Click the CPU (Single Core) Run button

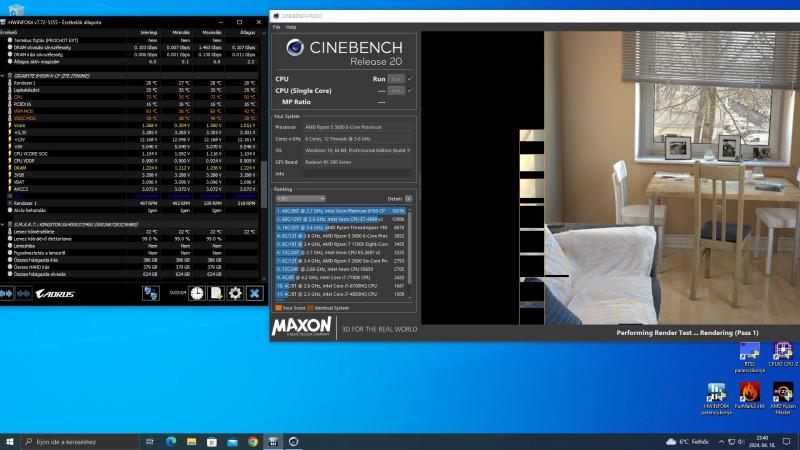click(396, 90)
